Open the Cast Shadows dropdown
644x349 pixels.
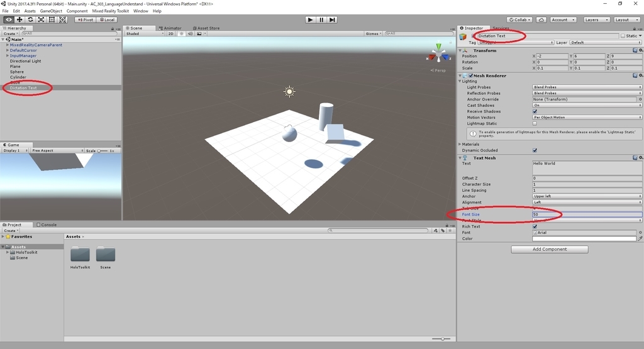(587, 105)
